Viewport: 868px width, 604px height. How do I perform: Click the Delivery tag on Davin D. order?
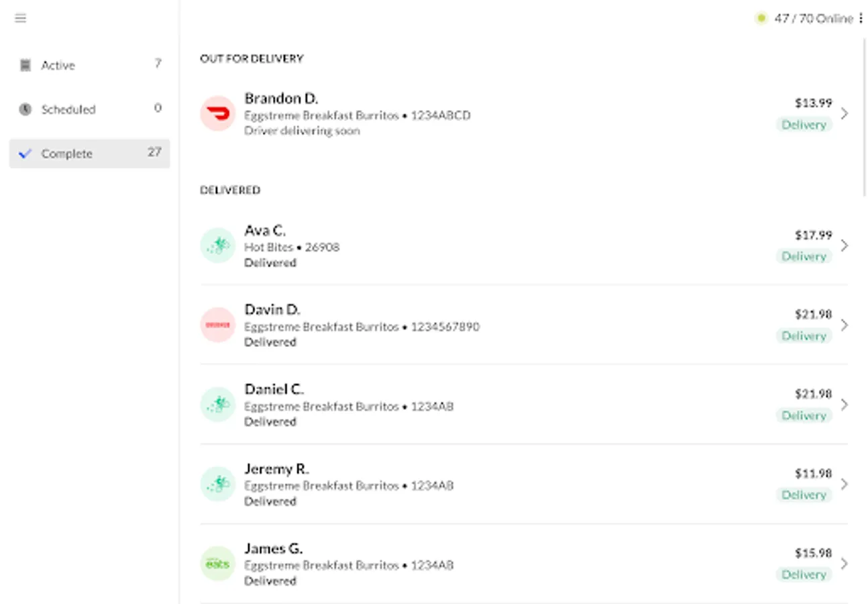point(804,336)
